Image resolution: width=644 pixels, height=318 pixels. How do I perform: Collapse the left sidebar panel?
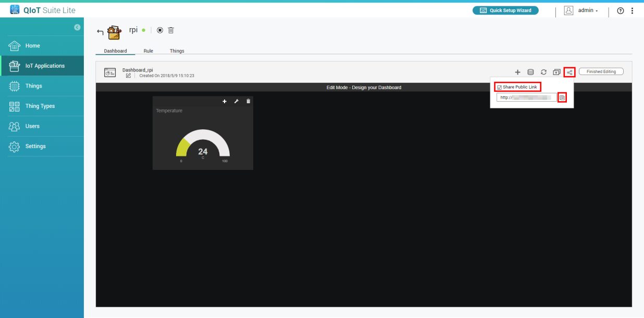[77, 27]
